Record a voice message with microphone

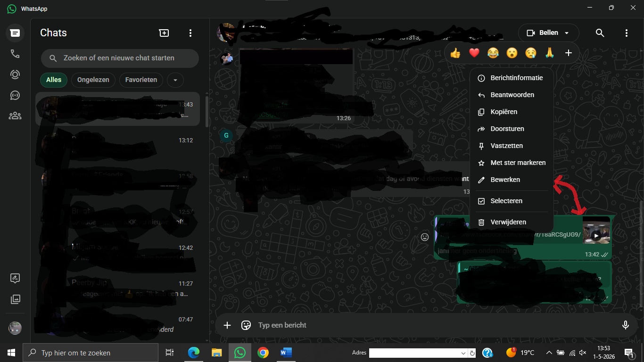pyautogui.click(x=626, y=325)
